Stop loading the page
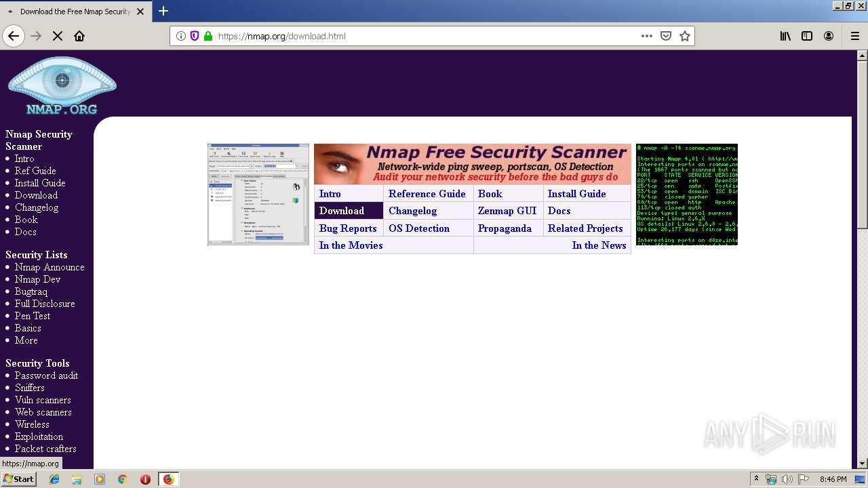The height and width of the screenshot is (488, 868). point(58,36)
